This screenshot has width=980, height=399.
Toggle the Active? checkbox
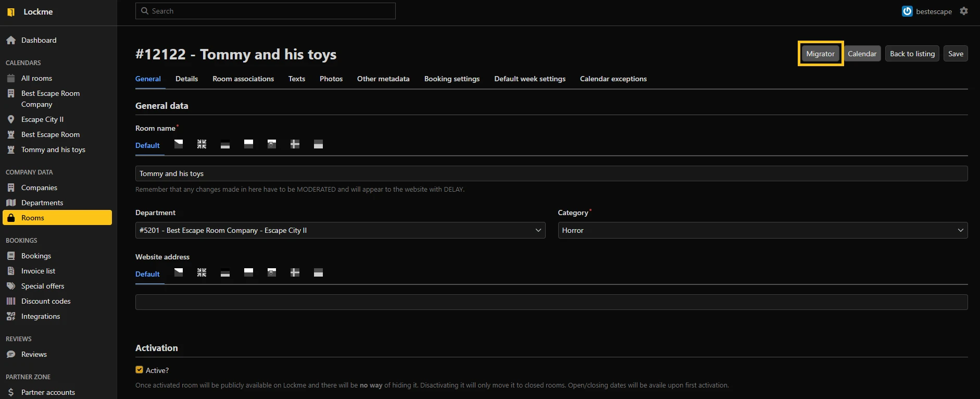pos(139,370)
